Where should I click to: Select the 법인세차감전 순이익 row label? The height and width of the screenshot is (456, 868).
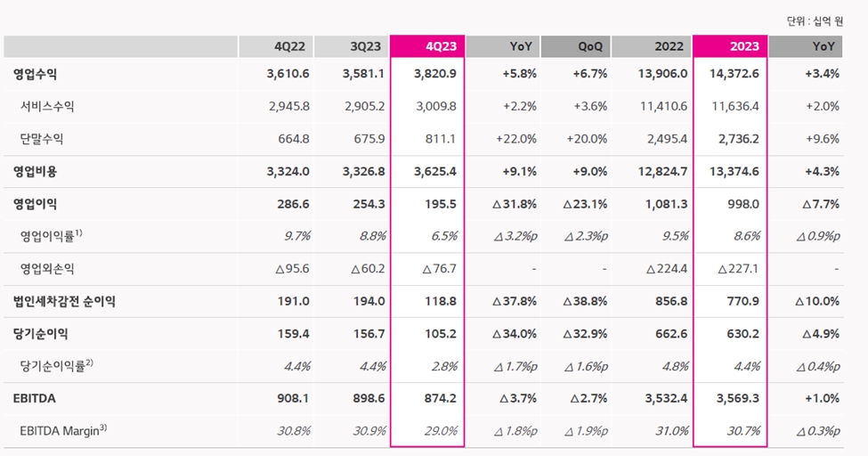pyautogui.click(x=64, y=301)
